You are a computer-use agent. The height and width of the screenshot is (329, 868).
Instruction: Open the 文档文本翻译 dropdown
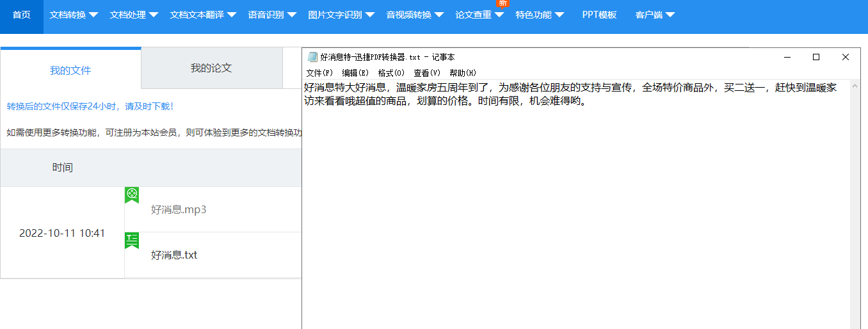tap(203, 15)
